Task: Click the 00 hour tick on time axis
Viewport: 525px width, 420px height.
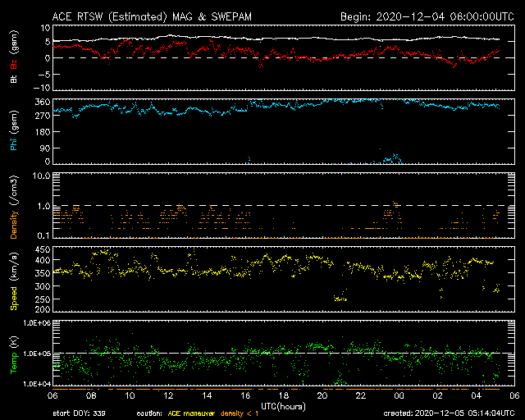Action: tap(398, 395)
